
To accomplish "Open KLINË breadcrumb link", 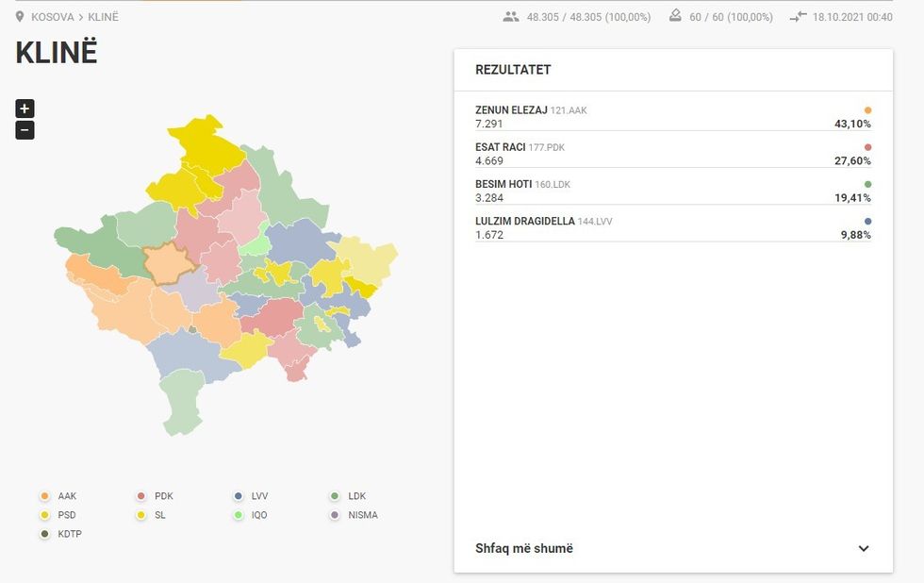I will pyautogui.click(x=104, y=17).
